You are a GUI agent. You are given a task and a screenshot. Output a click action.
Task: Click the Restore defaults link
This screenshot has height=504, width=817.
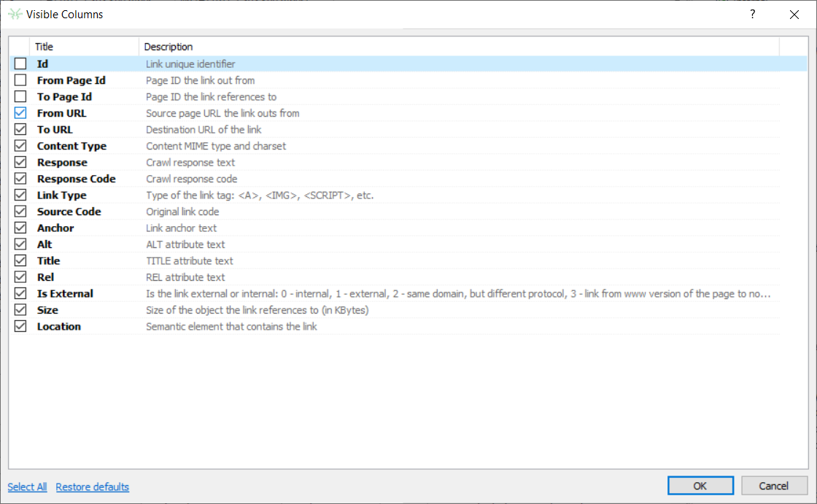(93, 486)
